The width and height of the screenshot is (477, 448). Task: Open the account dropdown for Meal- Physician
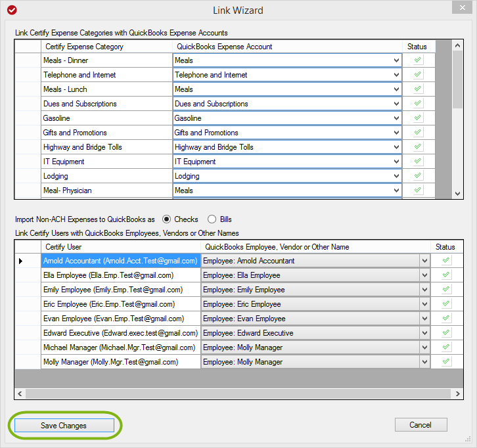[396, 190]
